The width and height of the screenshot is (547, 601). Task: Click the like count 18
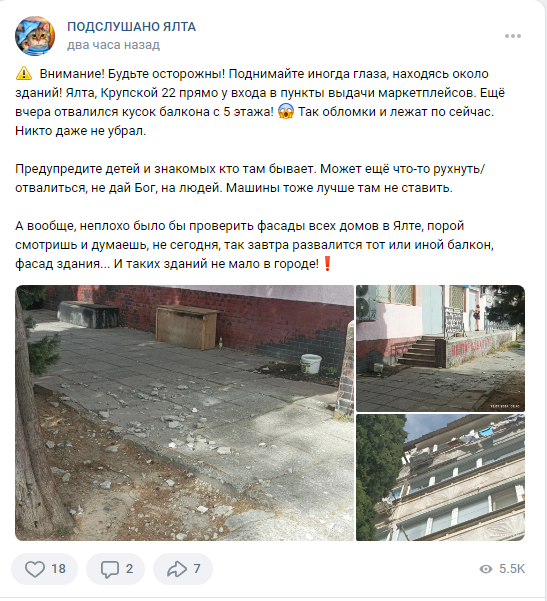pos(59,569)
